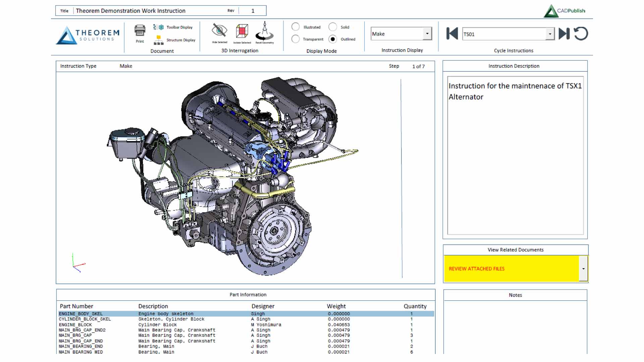Viewport: 644px width, 362px height.
Task: Expand the TS01 cycle instructions dropdown
Action: coord(549,34)
